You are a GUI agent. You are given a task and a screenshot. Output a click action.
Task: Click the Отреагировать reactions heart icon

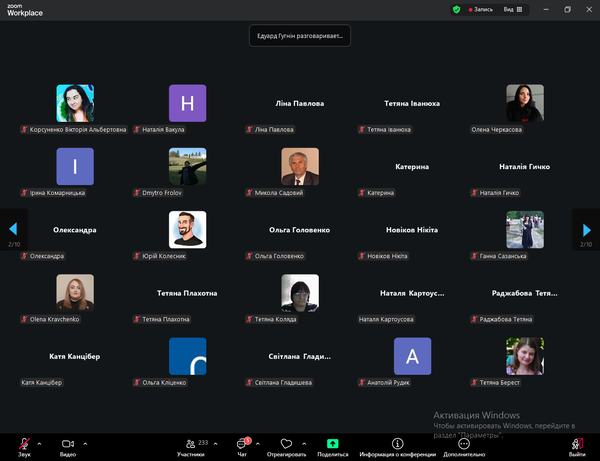286,443
